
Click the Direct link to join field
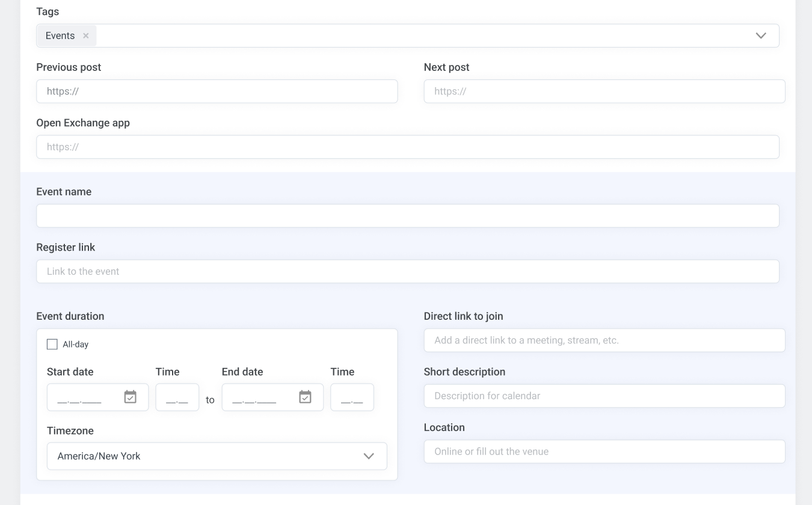click(604, 340)
